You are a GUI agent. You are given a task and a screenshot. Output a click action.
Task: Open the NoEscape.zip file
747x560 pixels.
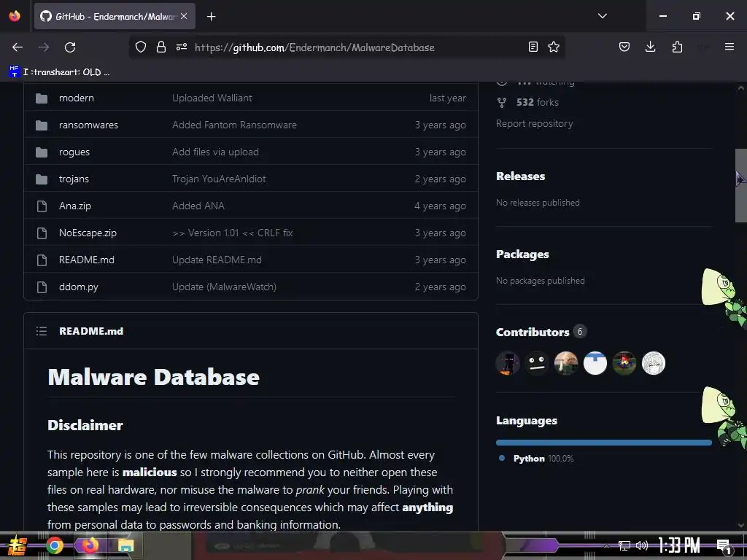[x=88, y=233]
